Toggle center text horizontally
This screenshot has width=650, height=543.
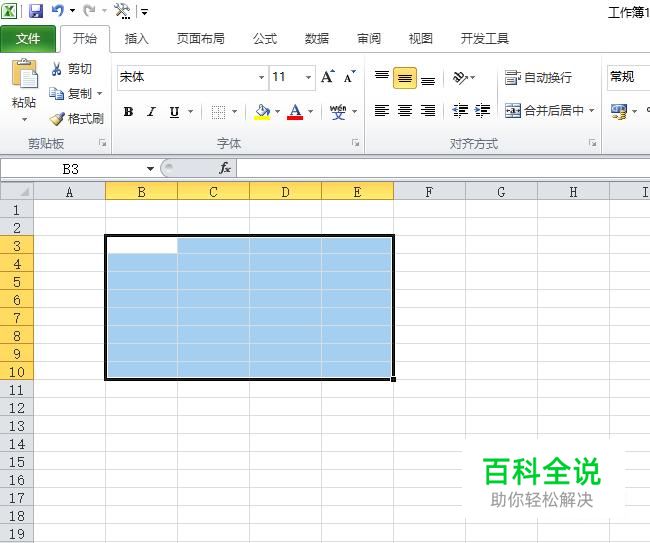[x=405, y=111]
